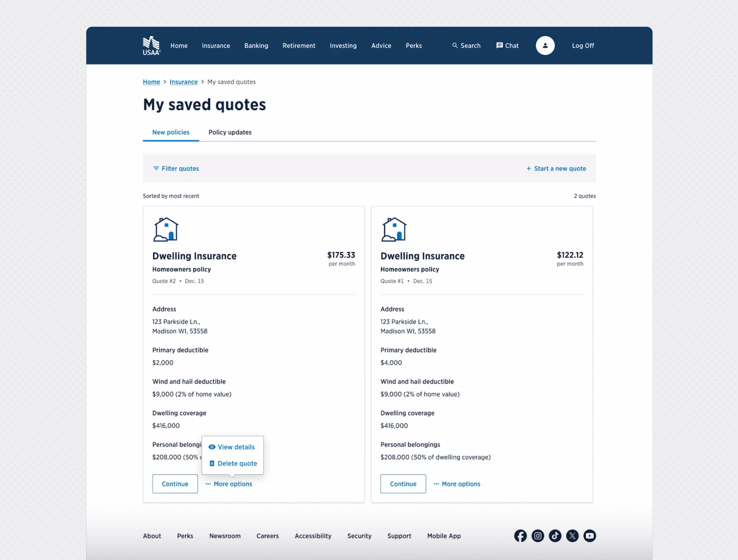Open the user profile avatar icon
Screen dimensions: 738x560
(x=545, y=46)
